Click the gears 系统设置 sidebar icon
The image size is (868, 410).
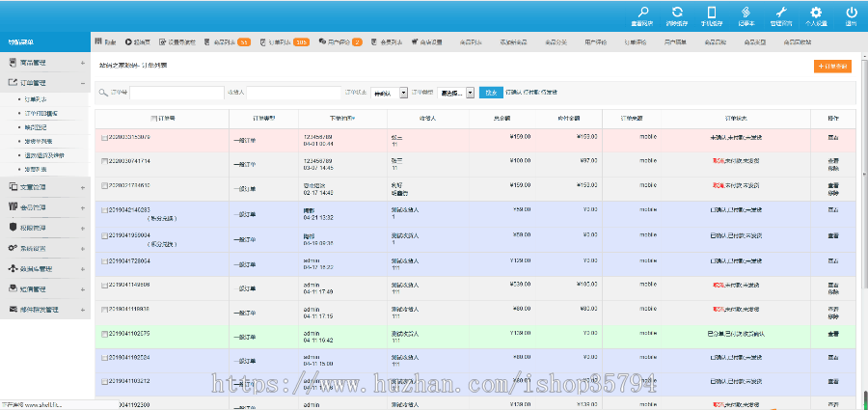click(x=13, y=248)
